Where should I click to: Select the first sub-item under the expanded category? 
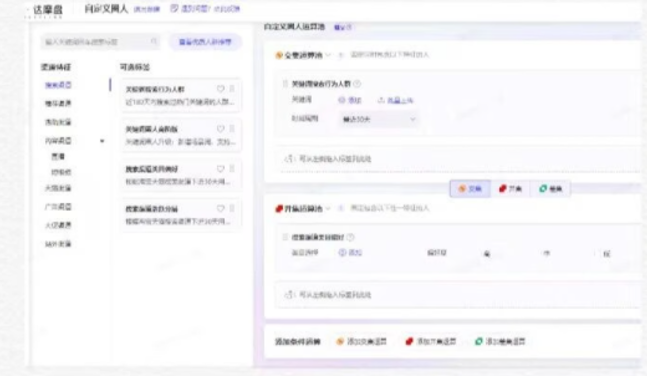point(58,156)
